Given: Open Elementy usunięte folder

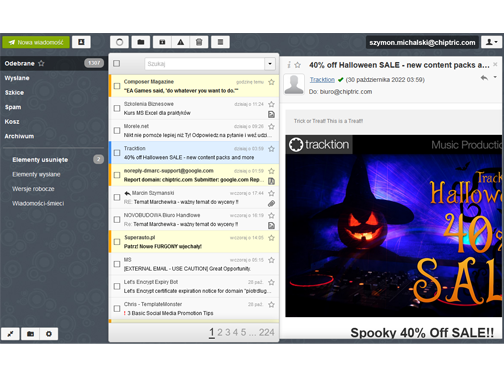Looking at the screenshot, I should click(40, 160).
